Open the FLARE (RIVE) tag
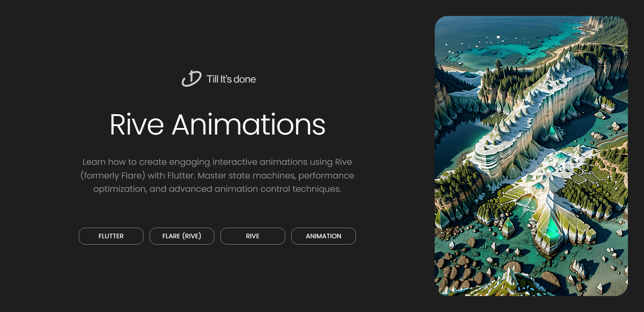 (182, 236)
